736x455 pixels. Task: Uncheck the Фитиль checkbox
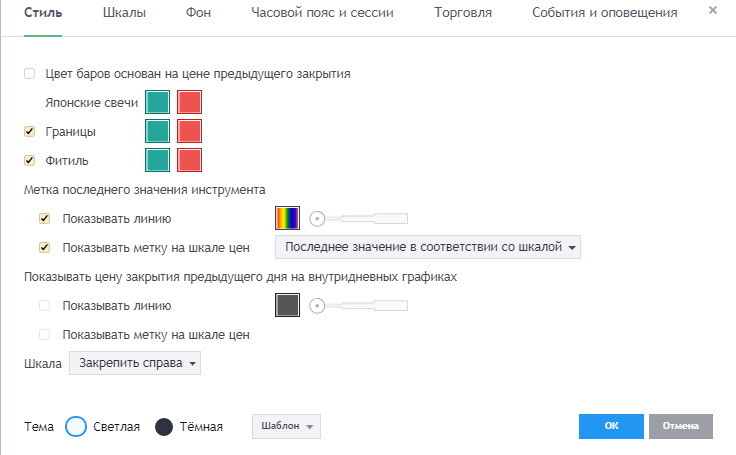tap(30, 161)
